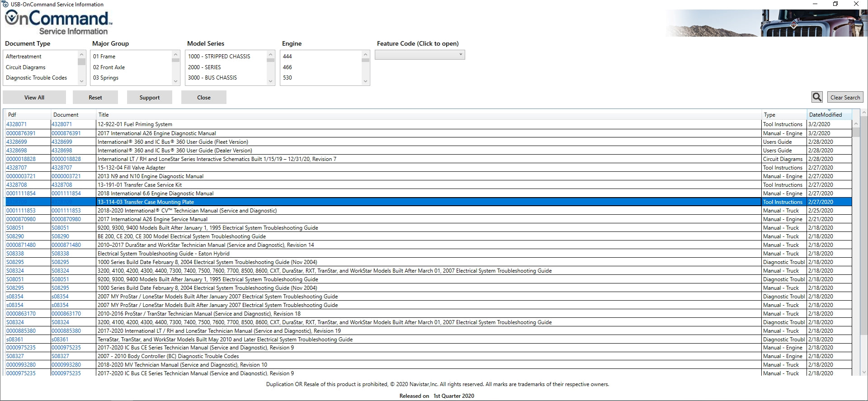Select 02 Front Axle major group

(x=109, y=67)
